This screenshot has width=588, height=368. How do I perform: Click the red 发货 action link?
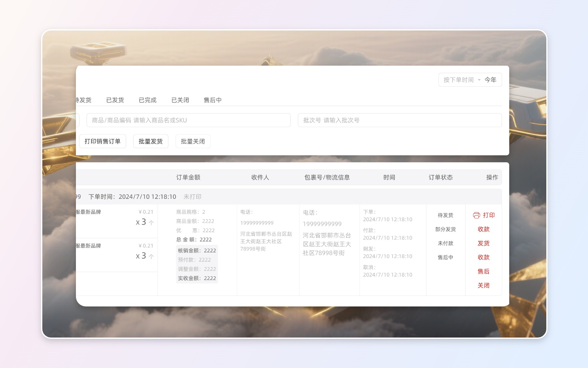(483, 243)
